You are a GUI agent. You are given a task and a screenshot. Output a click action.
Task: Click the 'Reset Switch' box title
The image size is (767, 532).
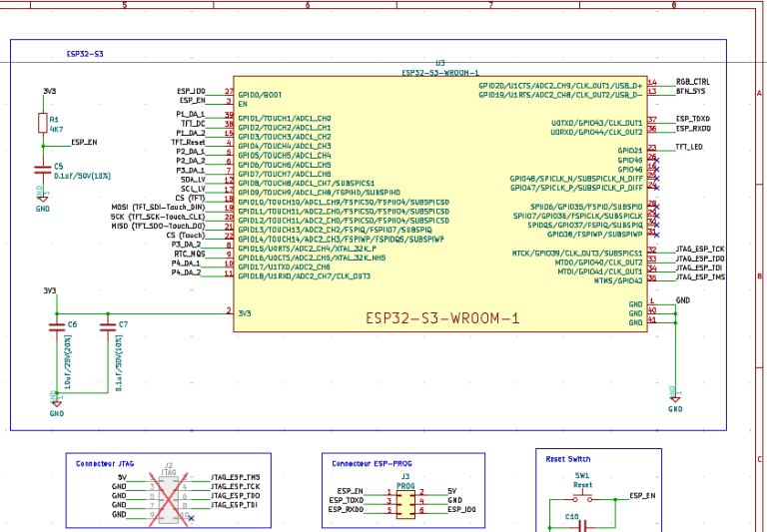(x=567, y=458)
